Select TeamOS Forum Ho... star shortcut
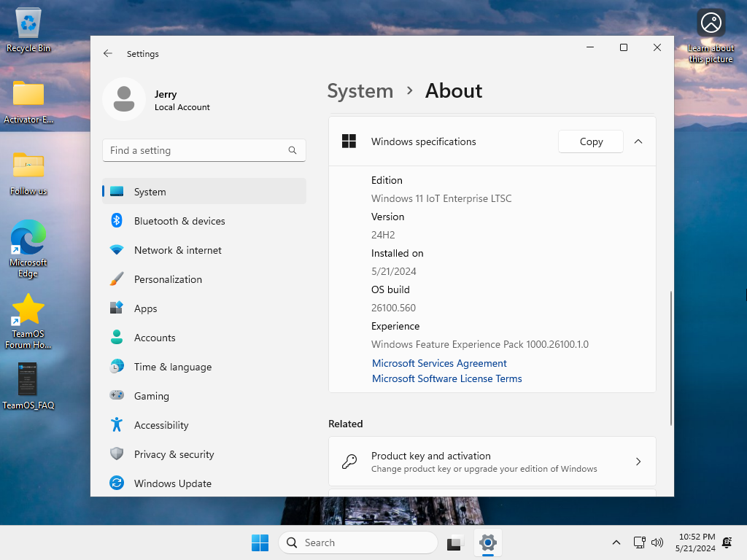Image resolution: width=747 pixels, height=560 pixels. [x=28, y=321]
